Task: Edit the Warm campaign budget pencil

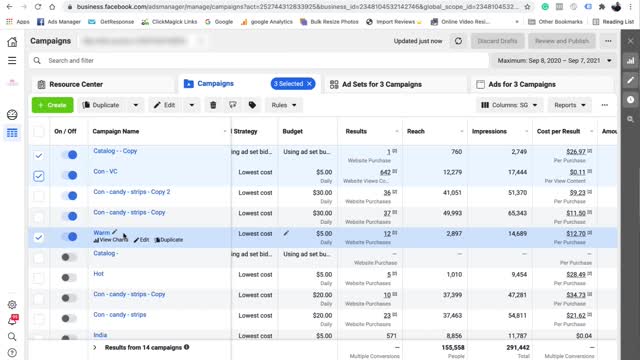Action: point(286,233)
